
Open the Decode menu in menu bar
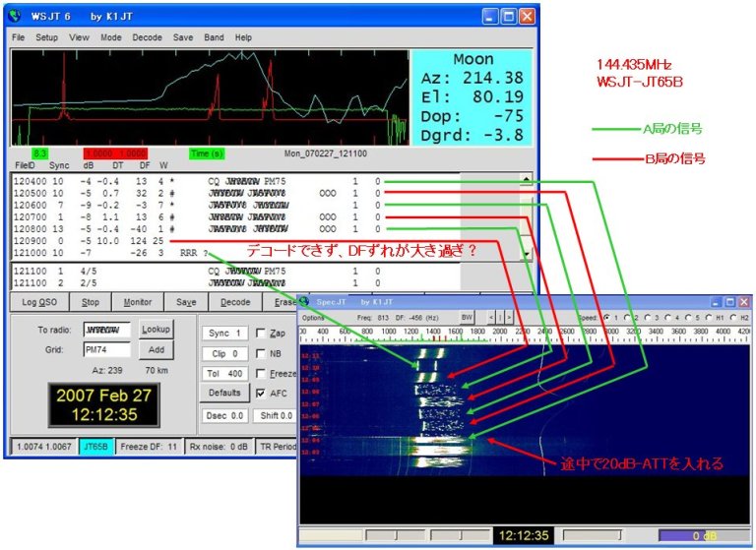(x=147, y=37)
